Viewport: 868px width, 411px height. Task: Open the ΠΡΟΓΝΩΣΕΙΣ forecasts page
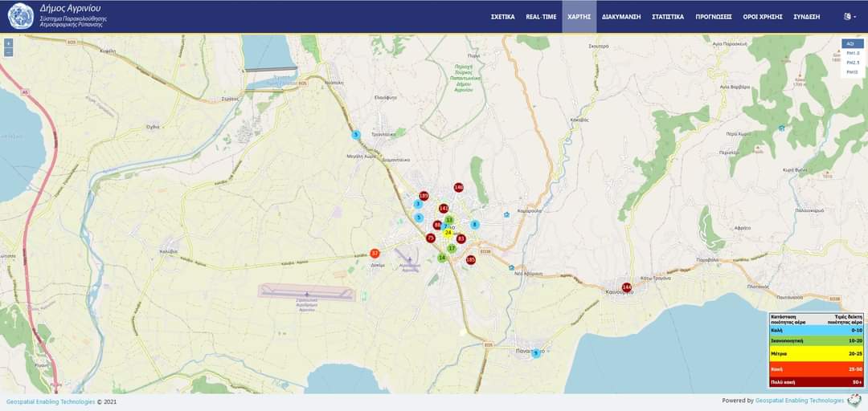tap(713, 16)
